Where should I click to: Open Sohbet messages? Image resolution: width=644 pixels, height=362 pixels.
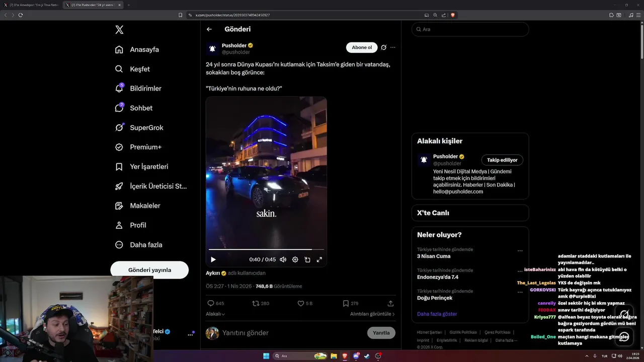click(x=133, y=108)
